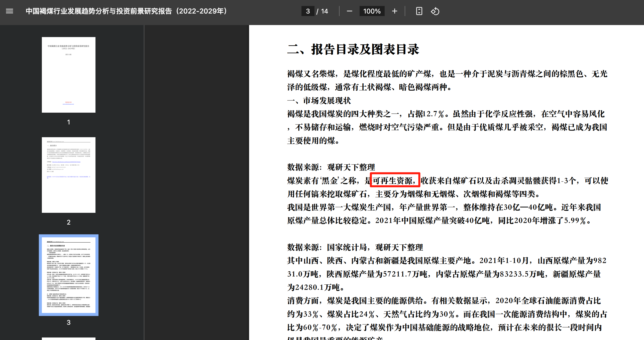Click the page 1 label under thumbnail
644x340 pixels.
coord(68,122)
